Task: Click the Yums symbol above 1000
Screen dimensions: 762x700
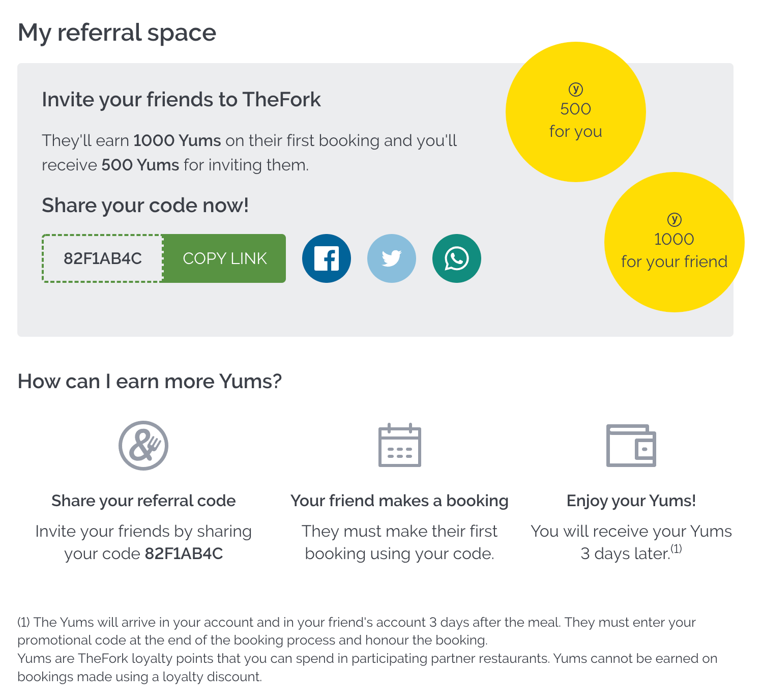Action: click(675, 220)
